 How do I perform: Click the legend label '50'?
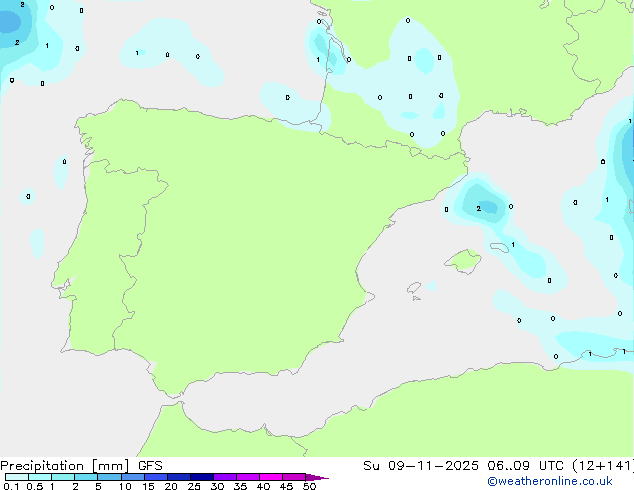309,486
